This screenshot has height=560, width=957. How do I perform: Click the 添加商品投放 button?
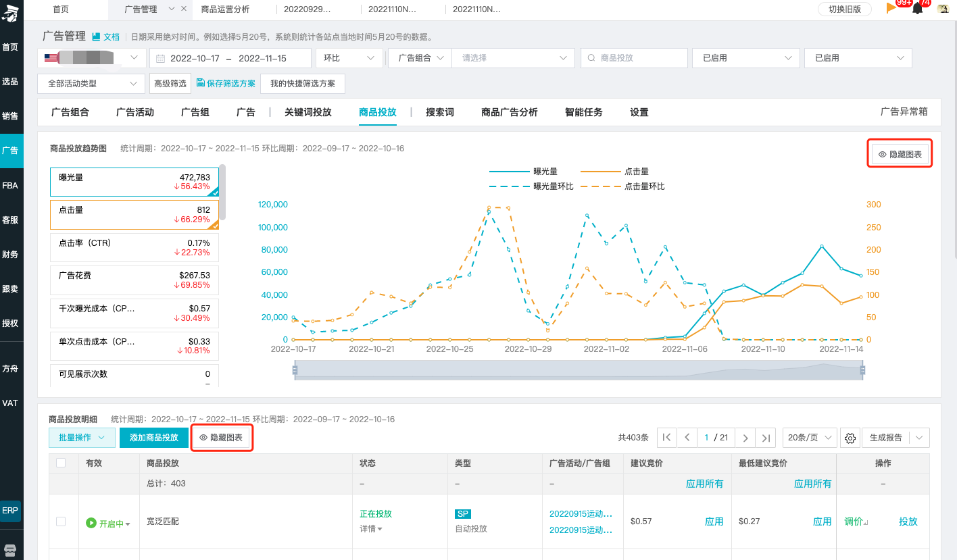point(154,438)
